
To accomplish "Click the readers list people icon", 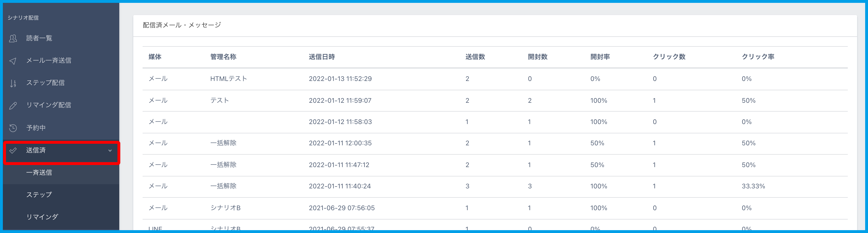I will [x=13, y=38].
